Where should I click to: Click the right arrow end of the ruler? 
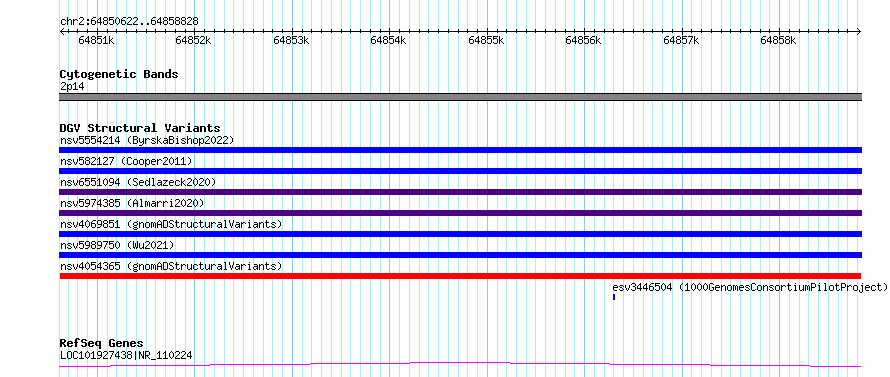click(859, 31)
